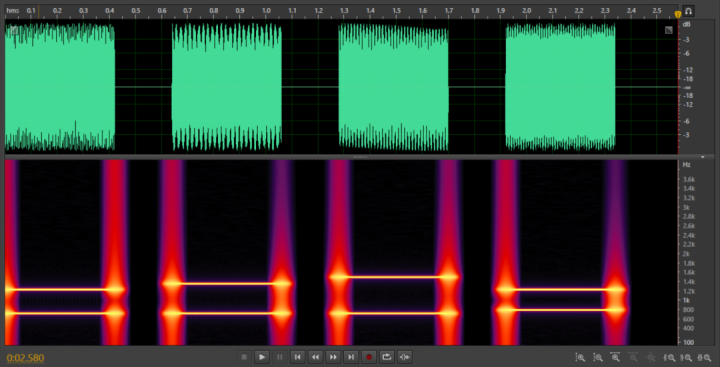Toggle Skip Selection button

[405, 357]
